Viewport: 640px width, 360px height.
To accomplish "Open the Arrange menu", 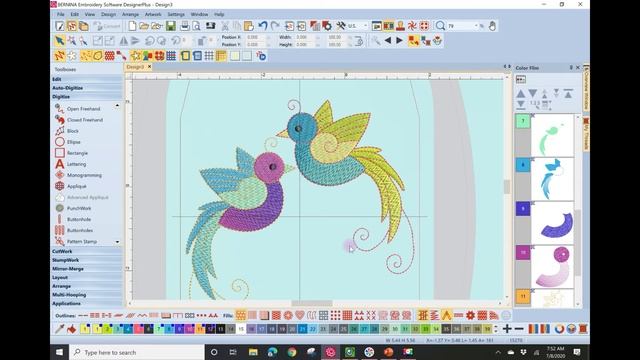I will pyautogui.click(x=130, y=14).
